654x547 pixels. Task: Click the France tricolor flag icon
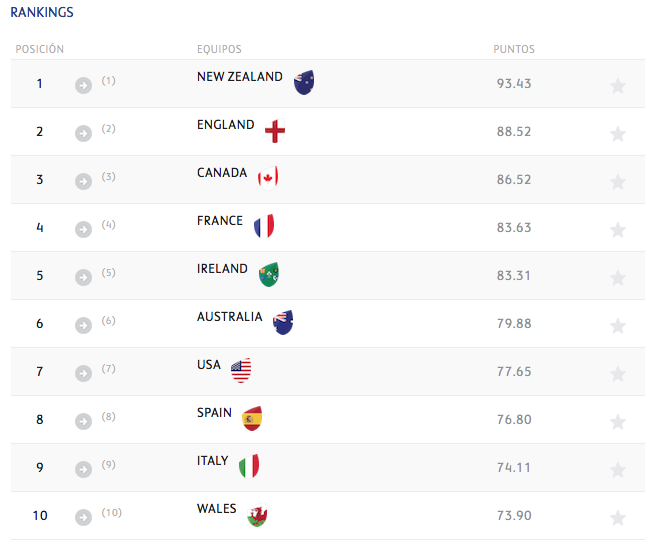264,226
